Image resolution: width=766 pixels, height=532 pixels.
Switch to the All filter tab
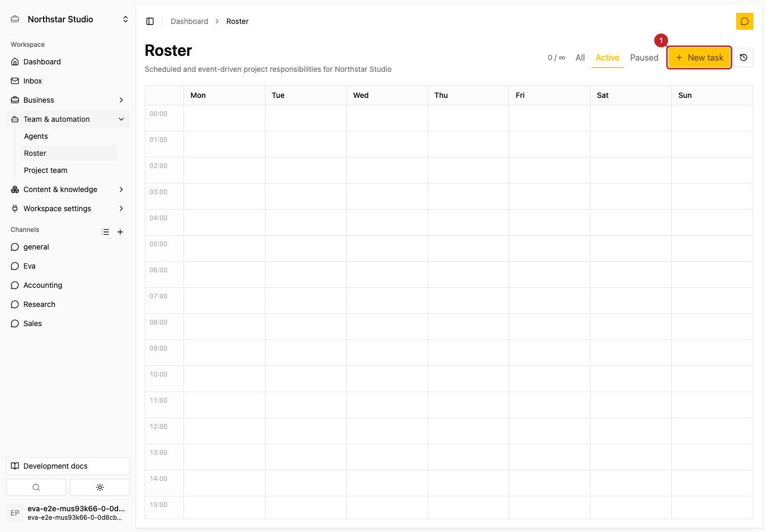(x=580, y=57)
